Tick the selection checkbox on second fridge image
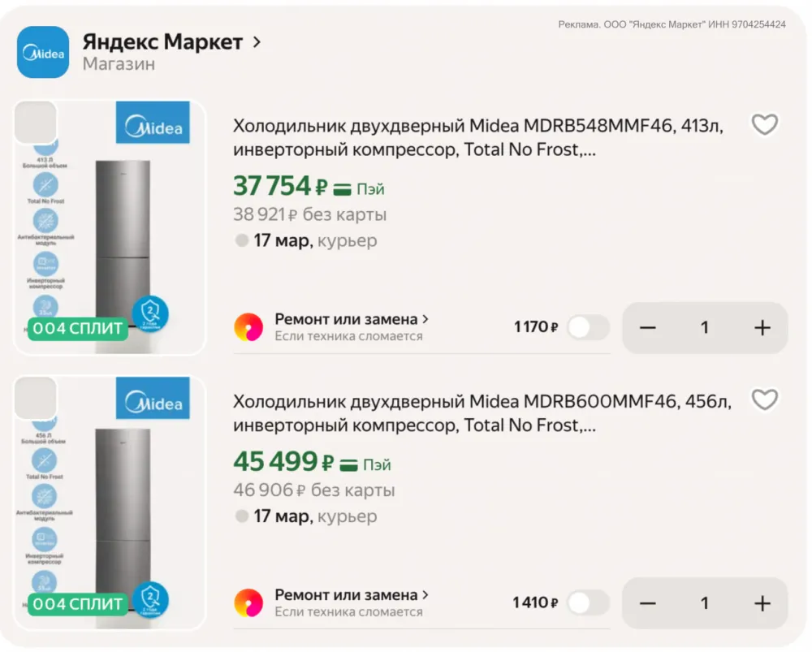 tap(36, 398)
